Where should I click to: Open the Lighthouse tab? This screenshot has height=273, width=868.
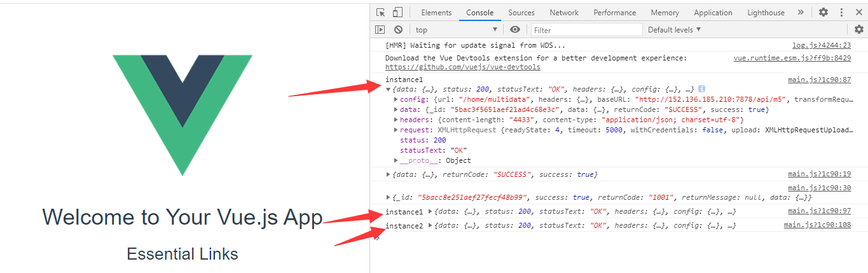(x=766, y=12)
